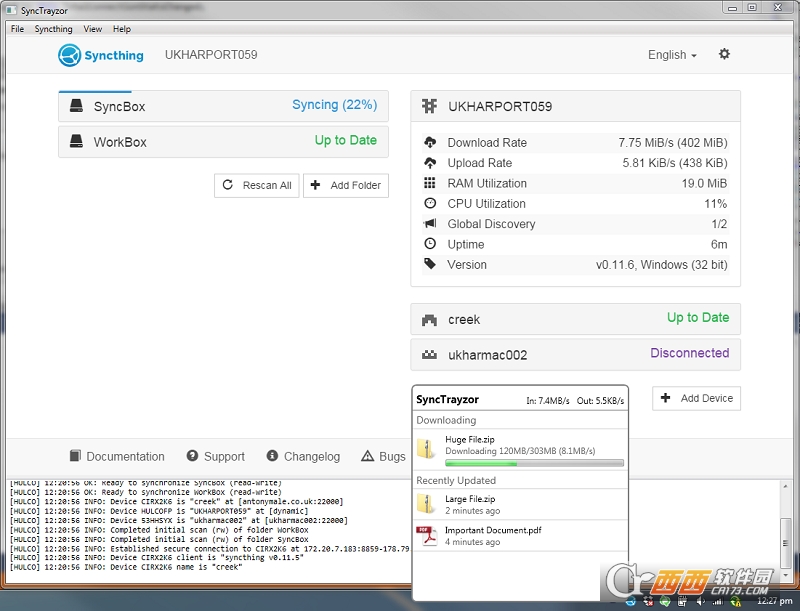Open the English language dropdown
800x611 pixels.
point(672,55)
